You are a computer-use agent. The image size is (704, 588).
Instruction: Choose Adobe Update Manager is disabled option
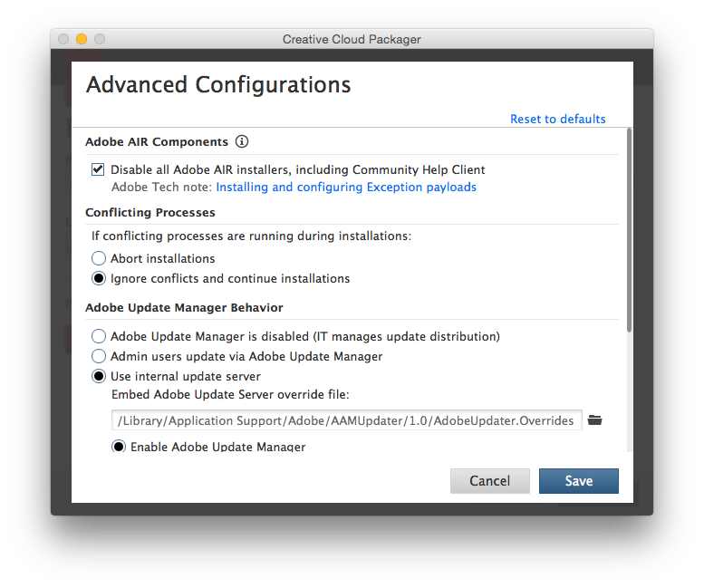pos(99,336)
